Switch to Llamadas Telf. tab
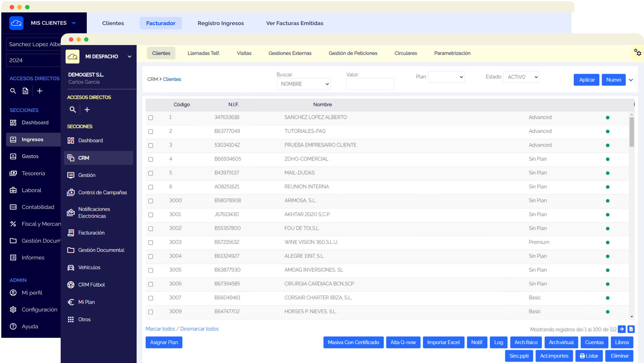The height and width of the screenshot is (363, 644). (204, 53)
